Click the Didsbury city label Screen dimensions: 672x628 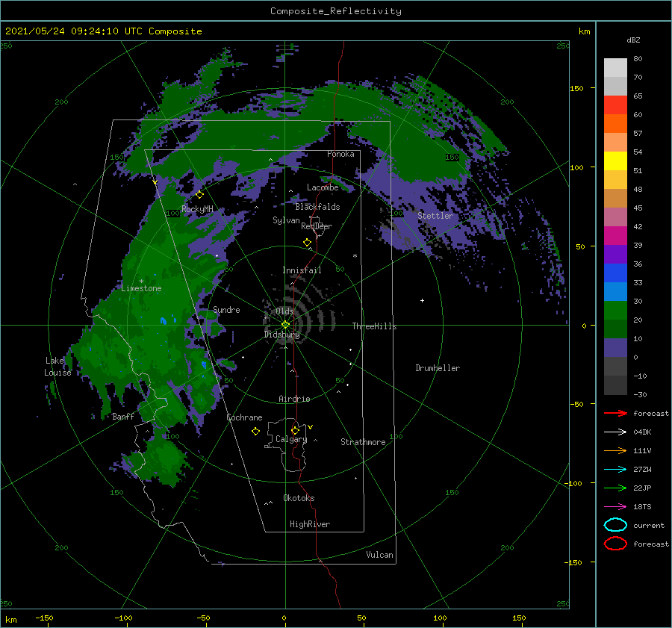click(x=282, y=335)
